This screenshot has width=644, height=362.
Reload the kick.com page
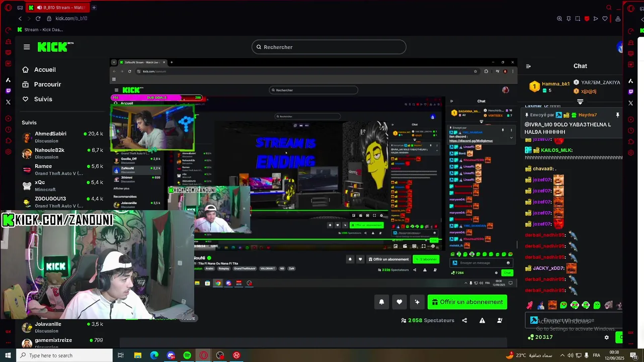click(x=38, y=19)
